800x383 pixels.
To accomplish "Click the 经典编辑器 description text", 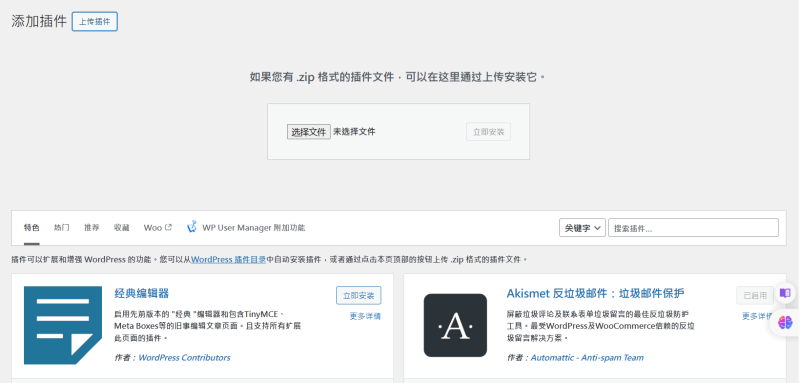I will click(x=208, y=326).
